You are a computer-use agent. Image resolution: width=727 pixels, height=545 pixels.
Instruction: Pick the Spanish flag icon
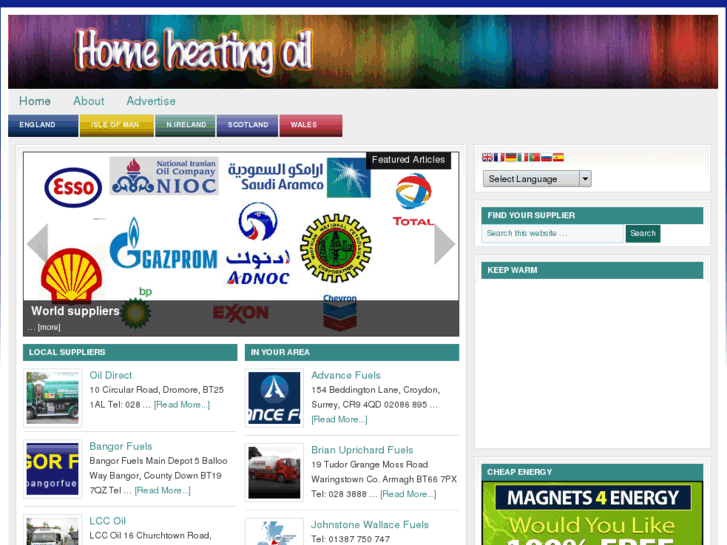(x=558, y=157)
